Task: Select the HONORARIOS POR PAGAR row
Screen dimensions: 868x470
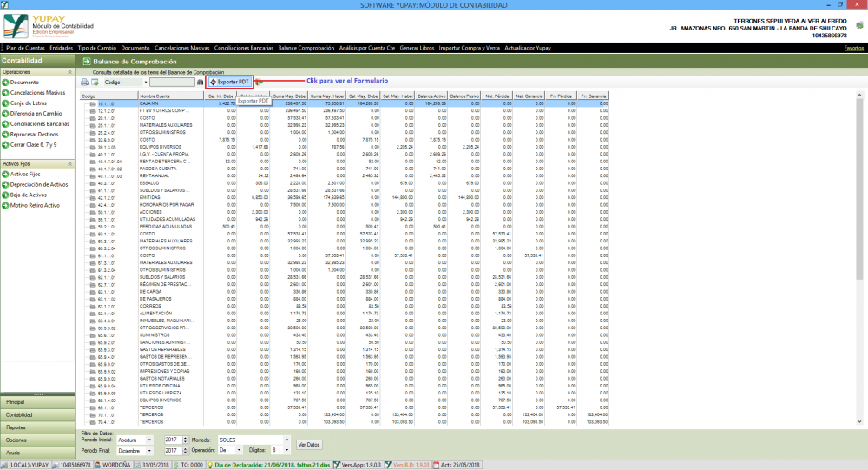Action: [x=345, y=204]
